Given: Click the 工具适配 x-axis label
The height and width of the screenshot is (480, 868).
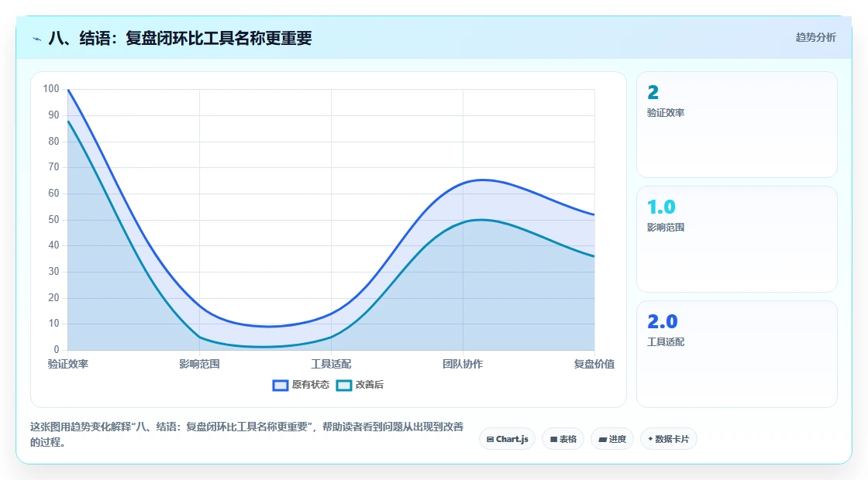Looking at the screenshot, I should click(331, 364).
